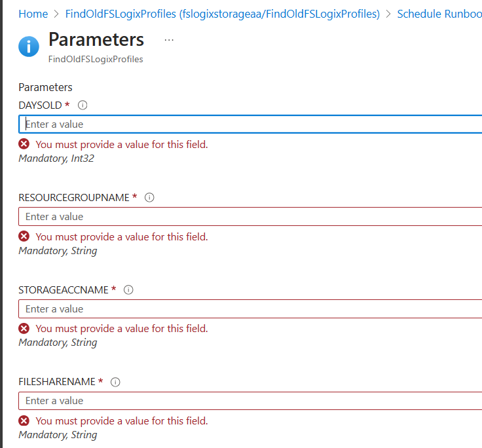
Task: Go to Home in the breadcrumb
Action: click(x=33, y=14)
